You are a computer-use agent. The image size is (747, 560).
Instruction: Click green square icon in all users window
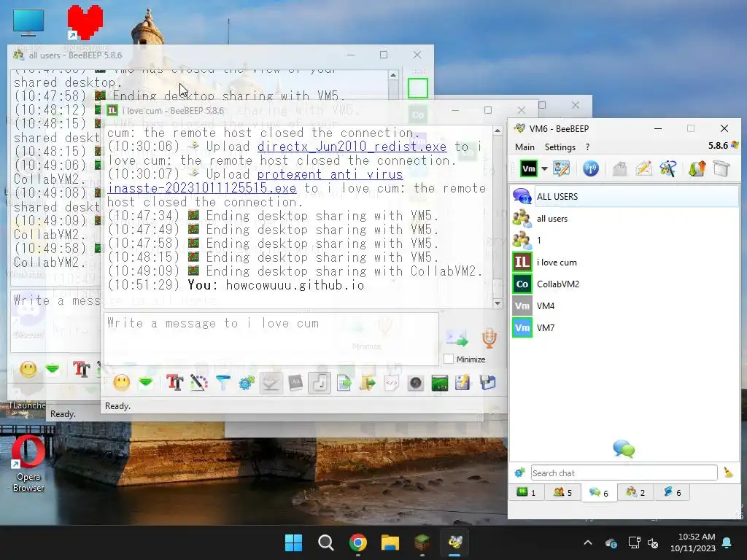(418, 88)
